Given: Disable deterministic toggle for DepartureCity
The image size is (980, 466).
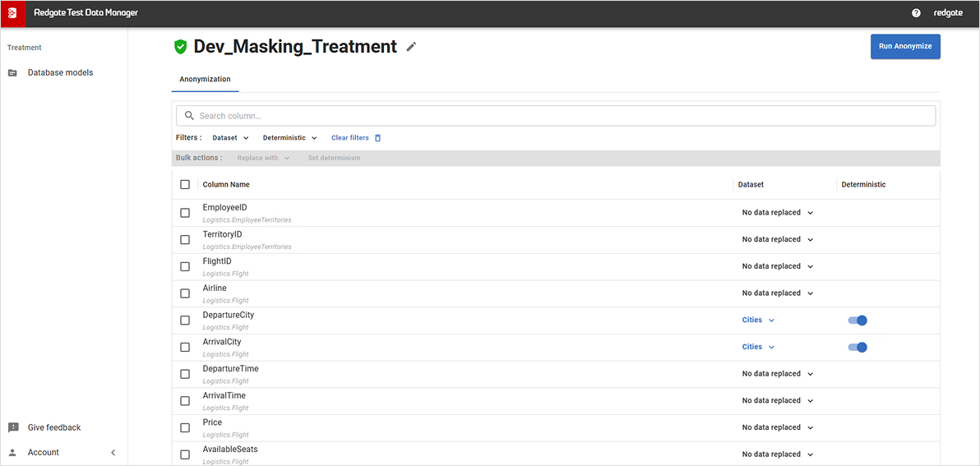Looking at the screenshot, I should [857, 321].
